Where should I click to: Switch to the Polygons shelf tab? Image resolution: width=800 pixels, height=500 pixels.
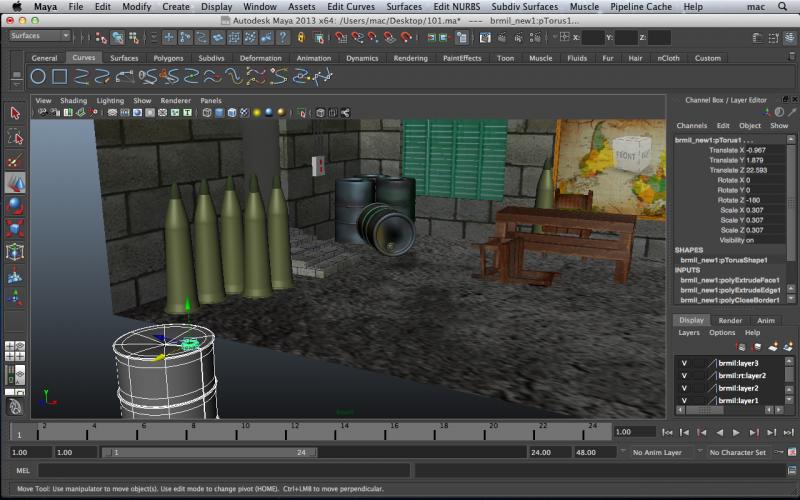point(168,58)
